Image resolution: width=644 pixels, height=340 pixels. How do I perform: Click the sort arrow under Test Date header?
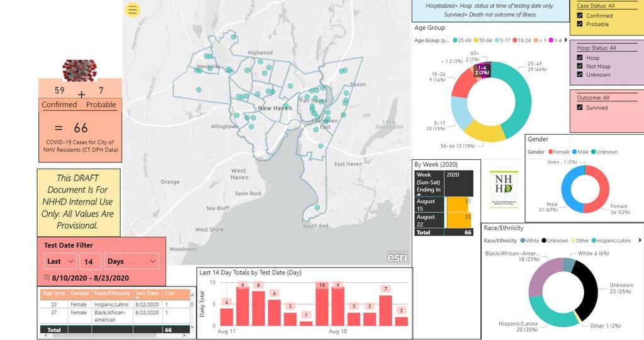146,298
